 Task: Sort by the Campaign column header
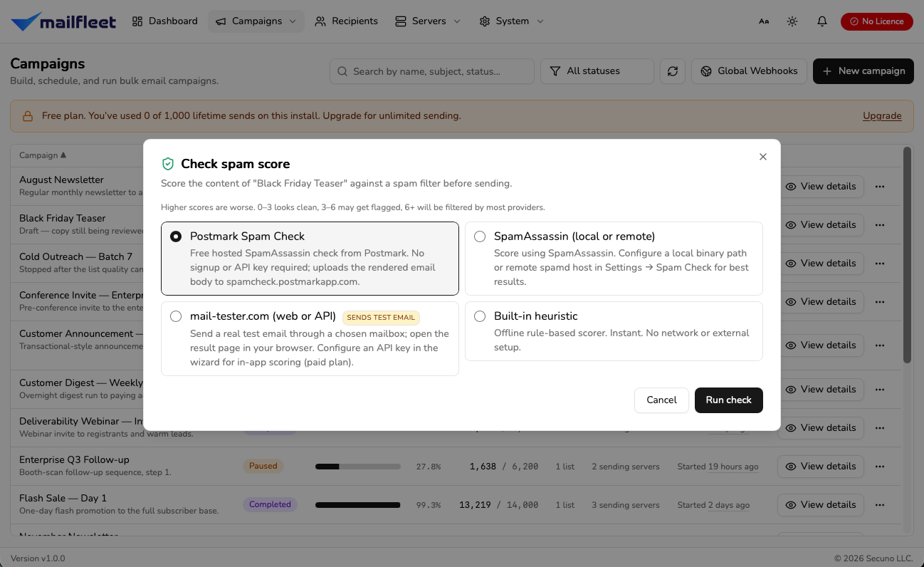(x=43, y=155)
